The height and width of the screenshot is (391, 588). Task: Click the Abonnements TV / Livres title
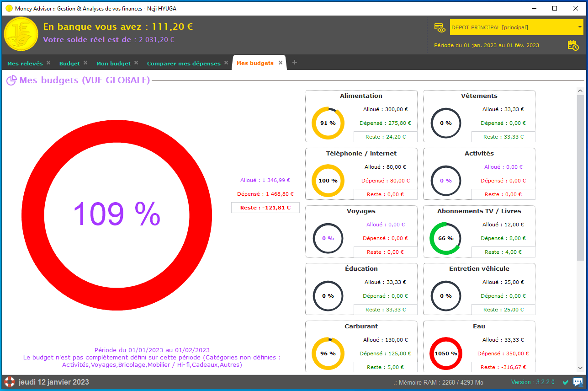coord(479,211)
